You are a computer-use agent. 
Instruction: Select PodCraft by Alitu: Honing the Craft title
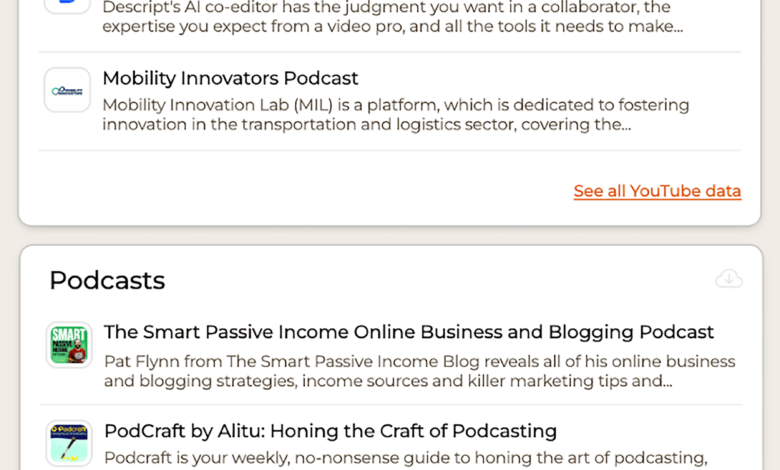(330, 431)
